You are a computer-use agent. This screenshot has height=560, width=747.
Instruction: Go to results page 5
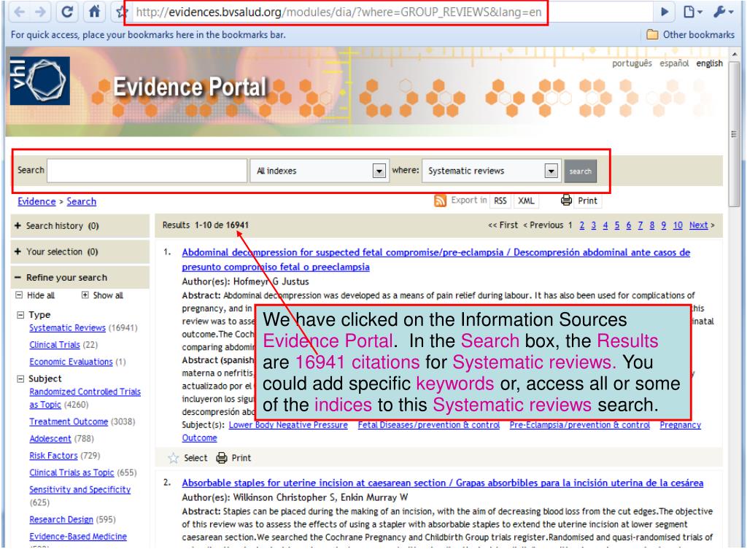point(617,225)
